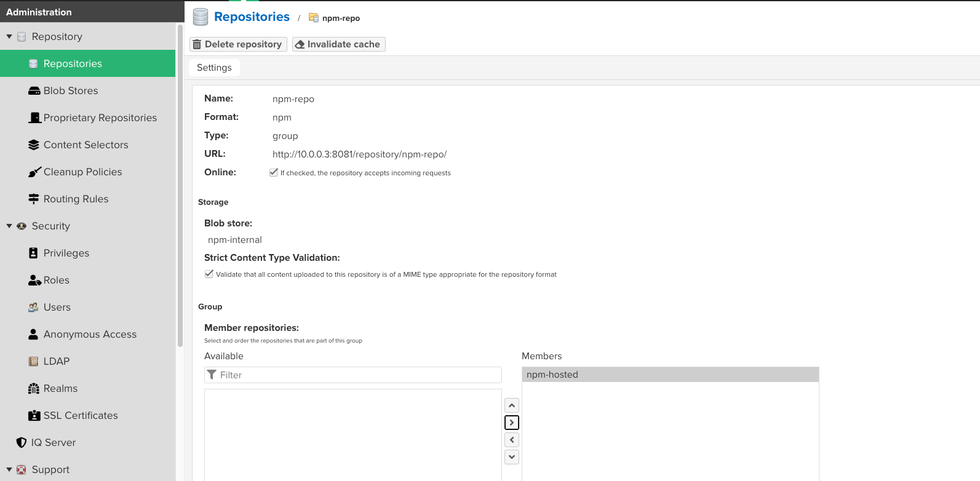
Task: Click the Repository database icon in sidebar
Action: click(x=22, y=37)
